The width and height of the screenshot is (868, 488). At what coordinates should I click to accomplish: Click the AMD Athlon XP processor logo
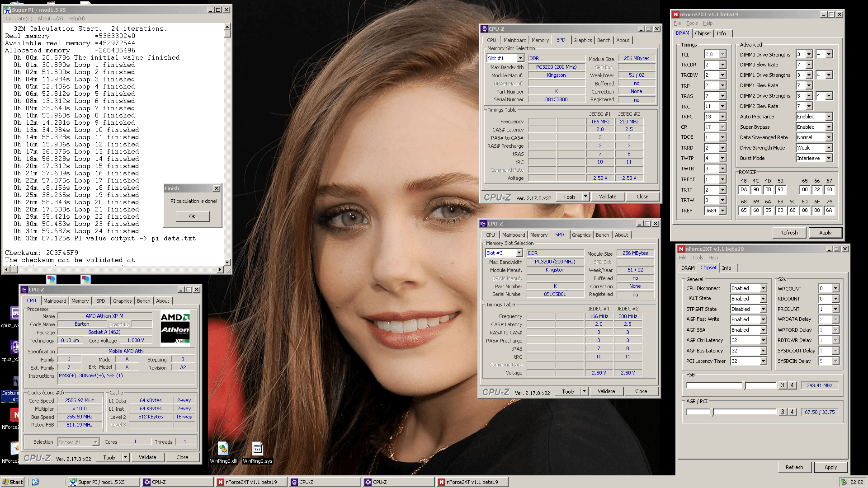pyautogui.click(x=175, y=328)
